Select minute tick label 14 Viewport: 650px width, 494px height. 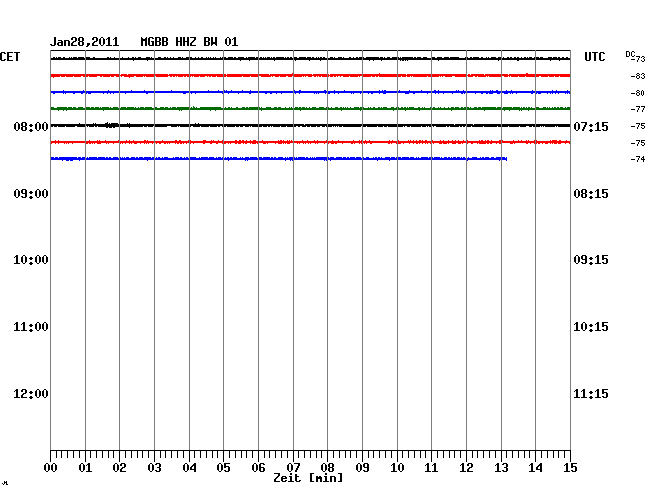tap(535, 468)
